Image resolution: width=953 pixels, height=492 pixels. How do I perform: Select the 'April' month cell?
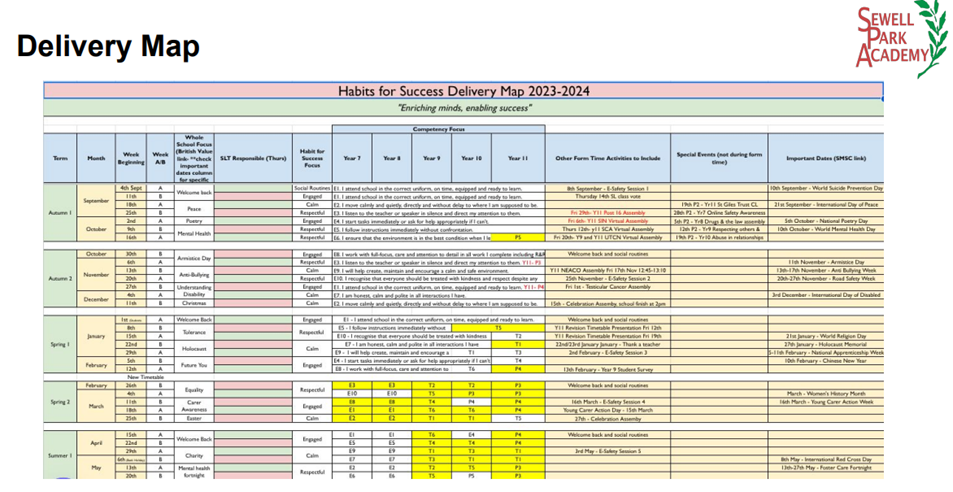96,443
